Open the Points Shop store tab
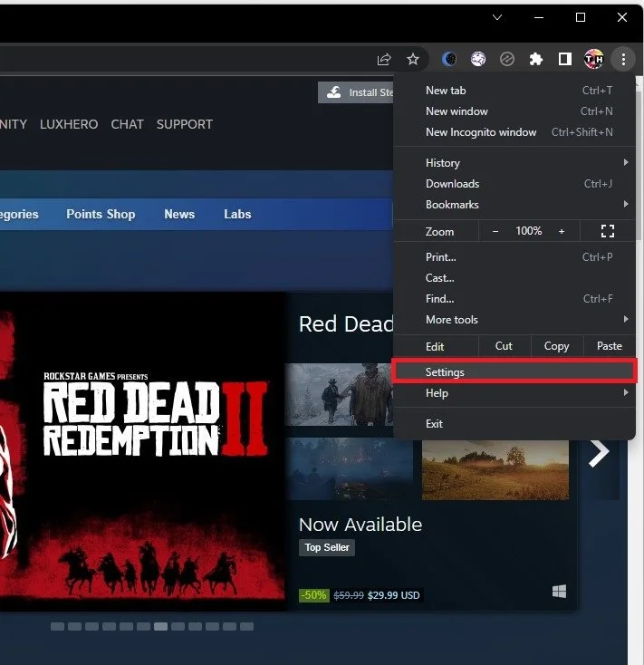The height and width of the screenshot is (665, 644). pos(101,214)
